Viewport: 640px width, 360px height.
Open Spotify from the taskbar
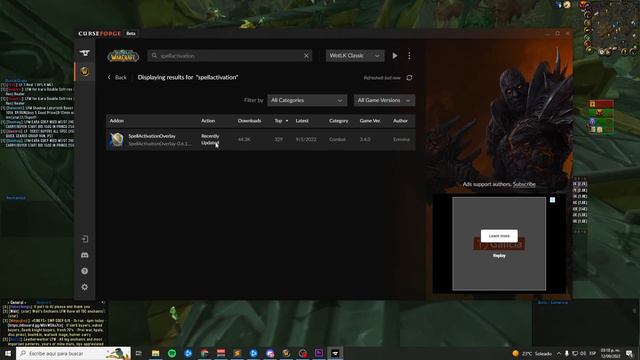[172, 353]
